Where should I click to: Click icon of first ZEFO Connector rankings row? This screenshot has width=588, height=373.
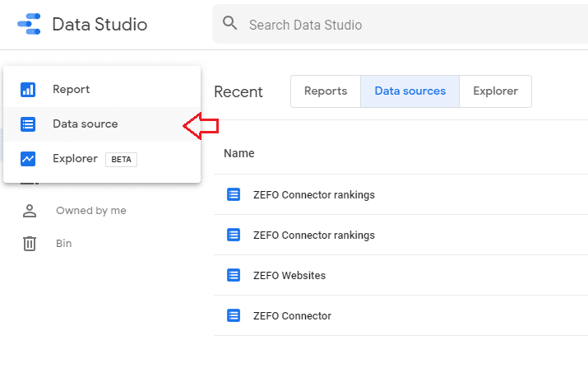click(x=234, y=194)
